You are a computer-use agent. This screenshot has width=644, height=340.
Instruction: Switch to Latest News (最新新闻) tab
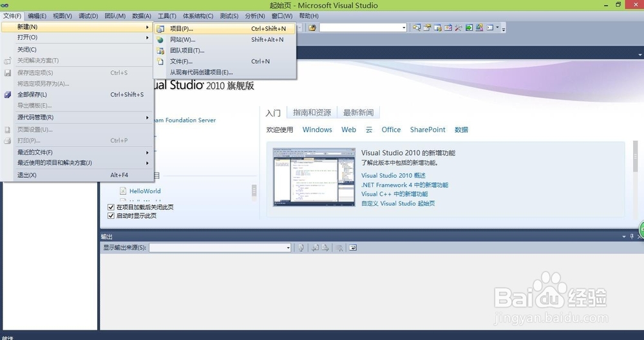click(358, 113)
